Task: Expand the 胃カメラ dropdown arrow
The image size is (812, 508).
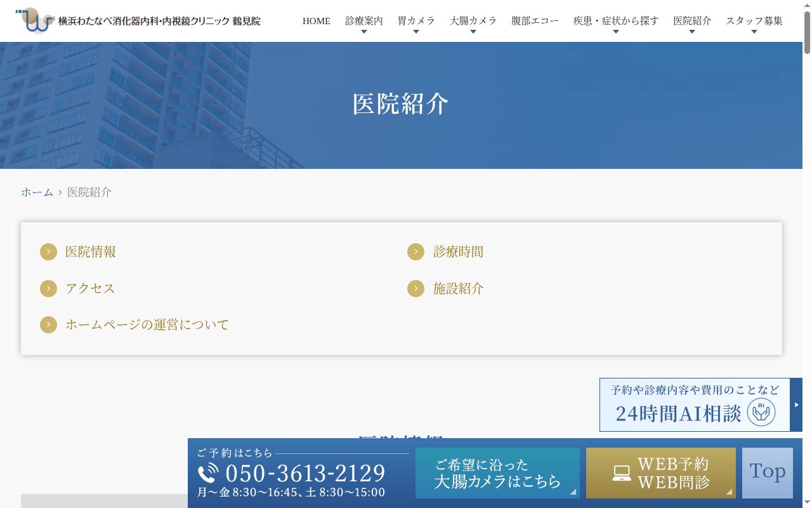Action: [x=416, y=32]
